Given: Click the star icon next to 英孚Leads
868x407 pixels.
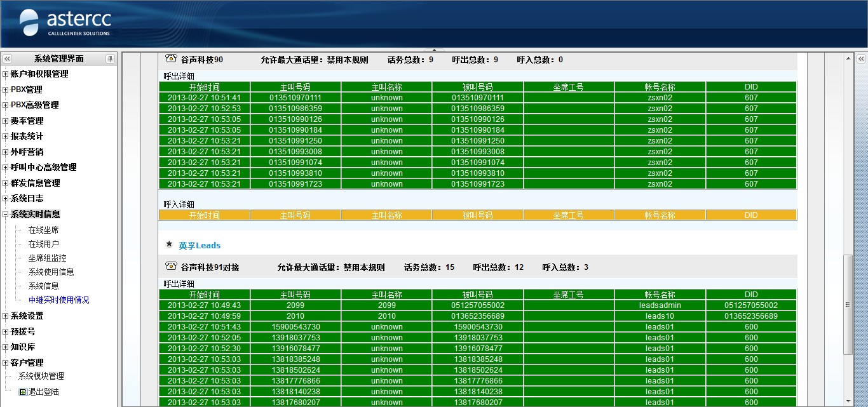Looking at the screenshot, I should pyautogui.click(x=169, y=244).
